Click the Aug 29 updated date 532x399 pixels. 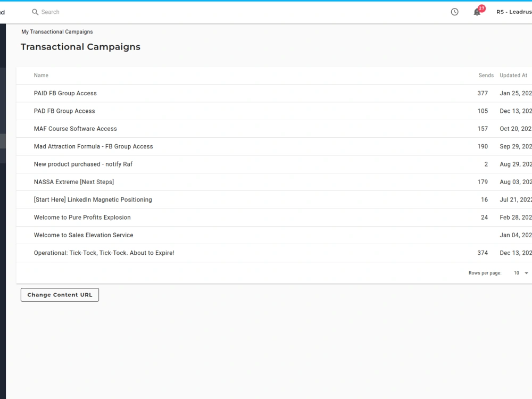516,164
